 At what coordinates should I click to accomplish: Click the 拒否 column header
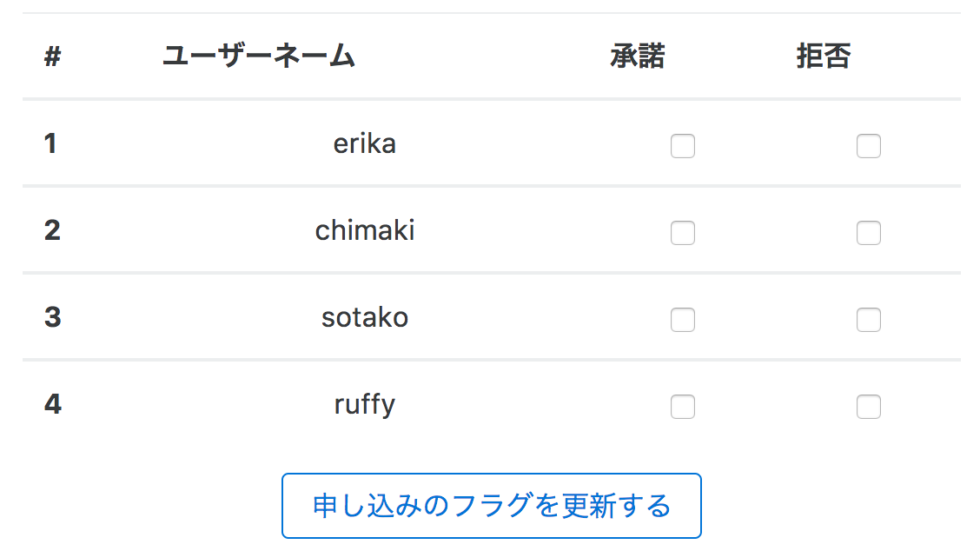pos(824,56)
